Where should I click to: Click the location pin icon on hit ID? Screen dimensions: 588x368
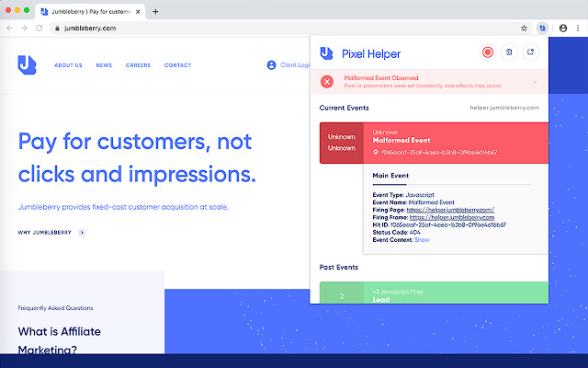[x=376, y=153]
